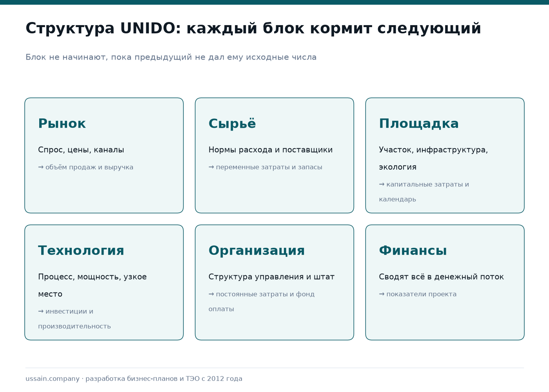Image resolution: width=549 pixels, height=392 pixels.
Task: Click '→ показатели проекта' line
Action: pos(418,294)
